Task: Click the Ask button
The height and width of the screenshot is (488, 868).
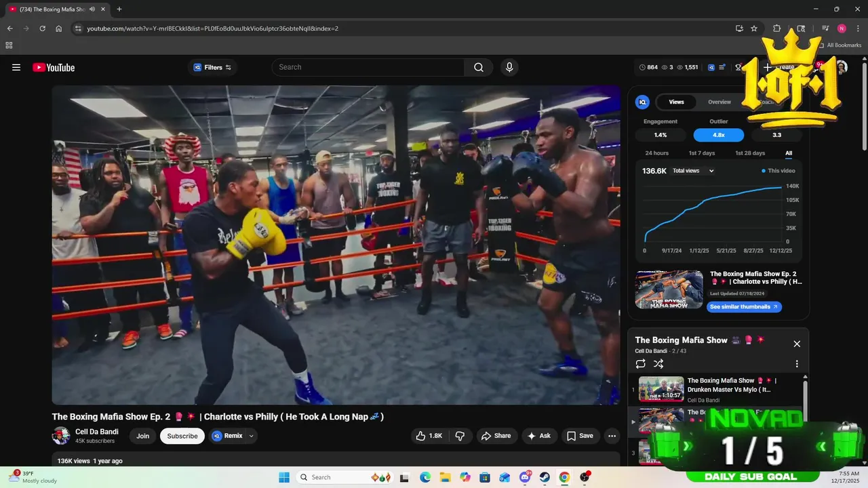Action: [x=539, y=436]
